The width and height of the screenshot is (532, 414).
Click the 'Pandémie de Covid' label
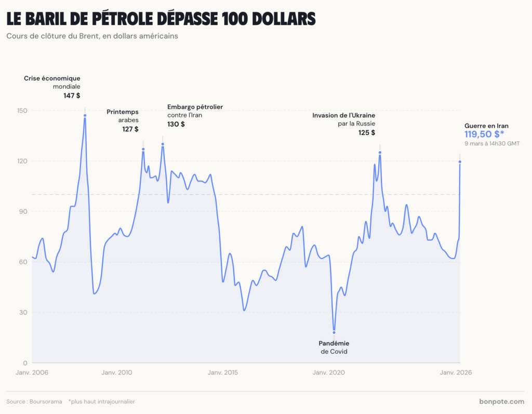[334, 348]
